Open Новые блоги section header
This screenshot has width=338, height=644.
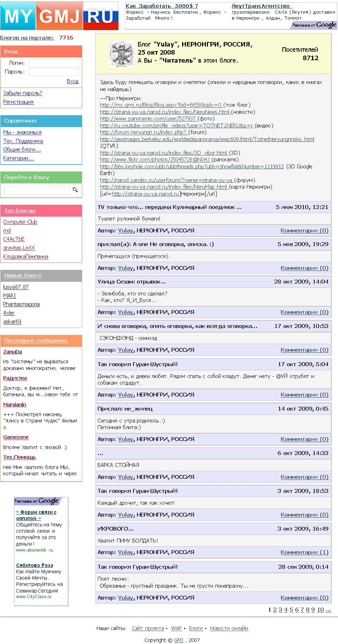pos(23,275)
